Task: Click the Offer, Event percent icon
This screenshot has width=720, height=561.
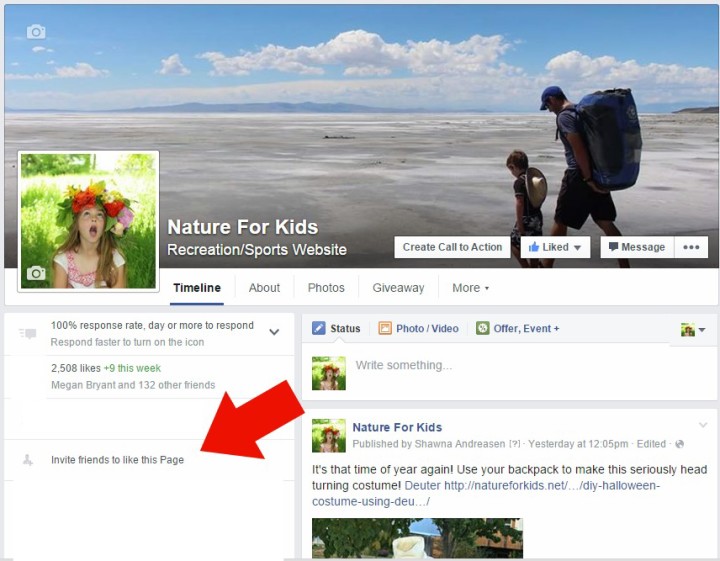Action: [x=483, y=328]
